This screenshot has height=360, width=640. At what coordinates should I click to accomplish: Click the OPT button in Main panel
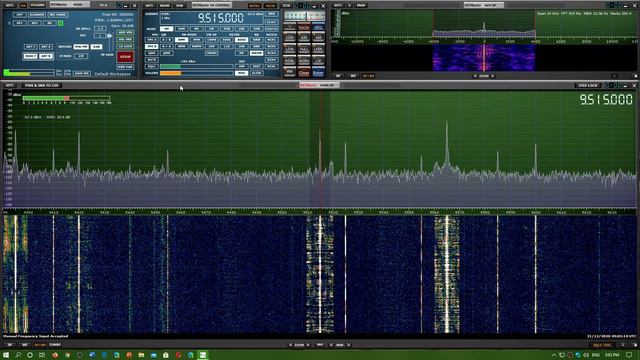pos(20,15)
